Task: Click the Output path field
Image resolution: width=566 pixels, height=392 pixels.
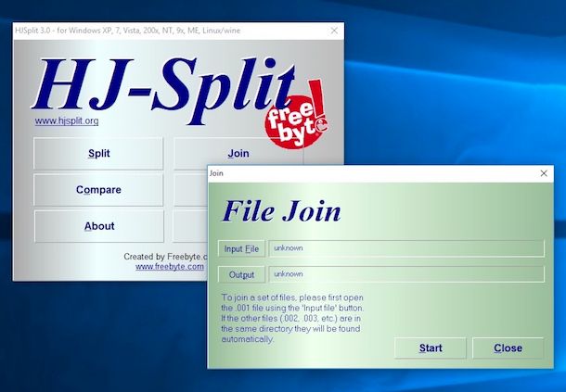Action: [406, 274]
